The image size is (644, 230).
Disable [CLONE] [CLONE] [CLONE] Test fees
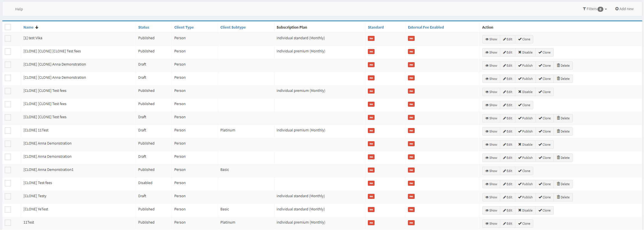point(525,52)
